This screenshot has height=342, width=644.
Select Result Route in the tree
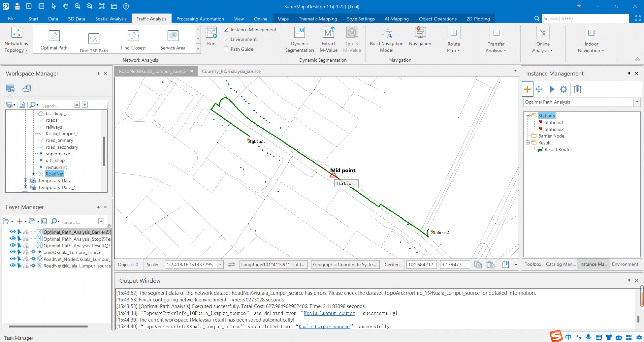558,150
